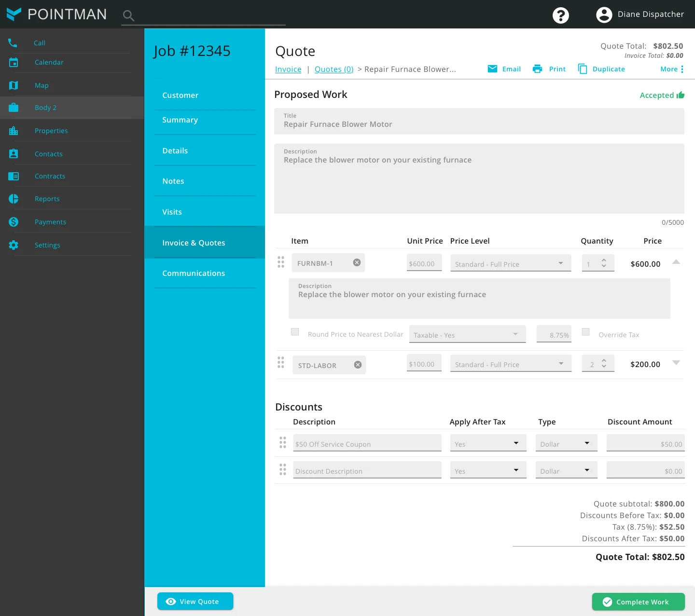
Task: Enable Round Price to Nearest Dollar checkbox
Action: coord(295,332)
